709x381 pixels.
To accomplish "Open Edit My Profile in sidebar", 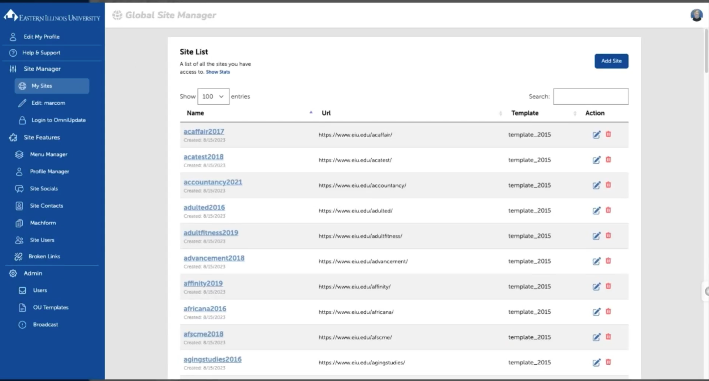I will pos(42,37).
